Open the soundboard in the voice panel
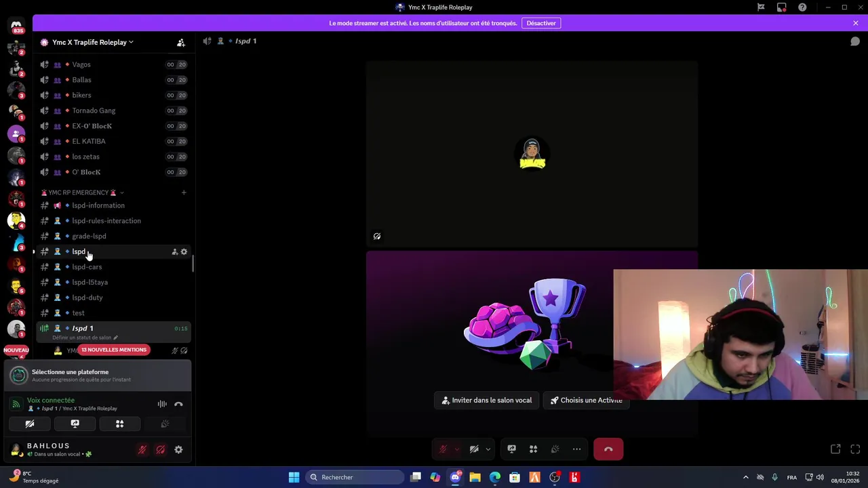 (165, 424)
